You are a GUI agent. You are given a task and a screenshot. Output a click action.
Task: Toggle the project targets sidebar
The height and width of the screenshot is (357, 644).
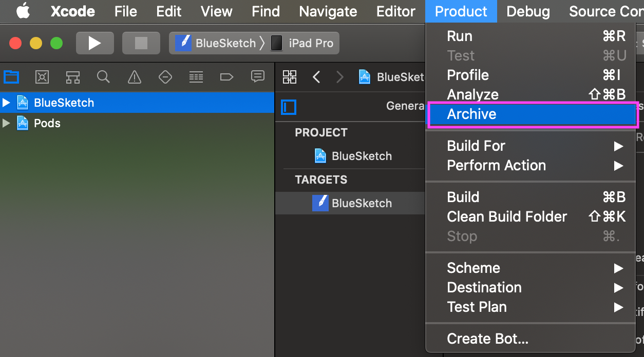[289, 107]
